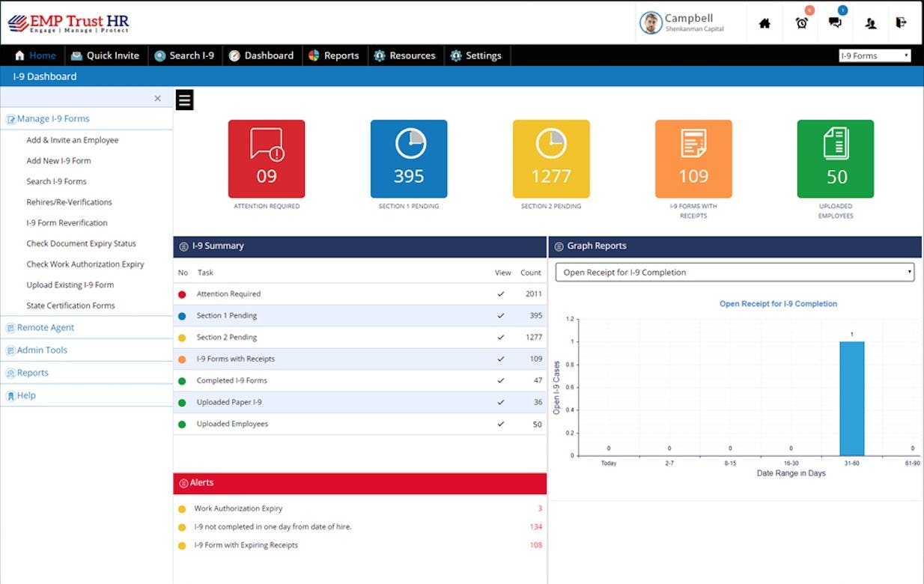The image size is (924, 584).
Task: Open messages via the chat bubble icon
Action: click(x=835, y=23)
